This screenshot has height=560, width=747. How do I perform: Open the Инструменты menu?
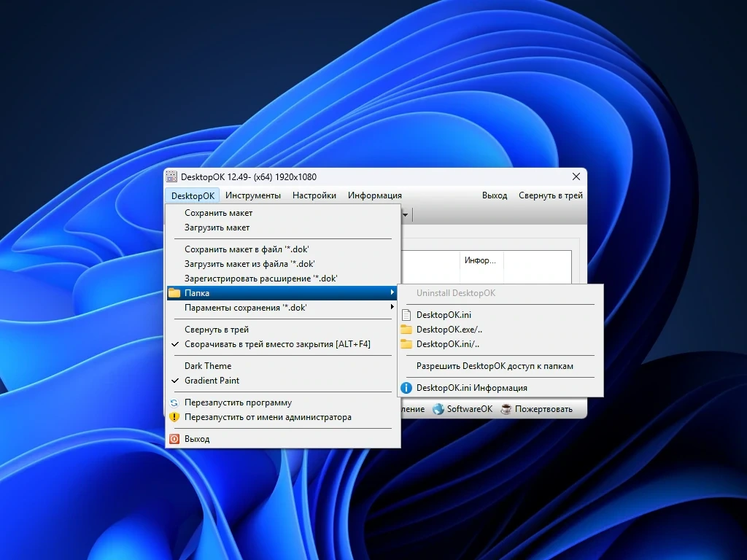pos(253,195)
